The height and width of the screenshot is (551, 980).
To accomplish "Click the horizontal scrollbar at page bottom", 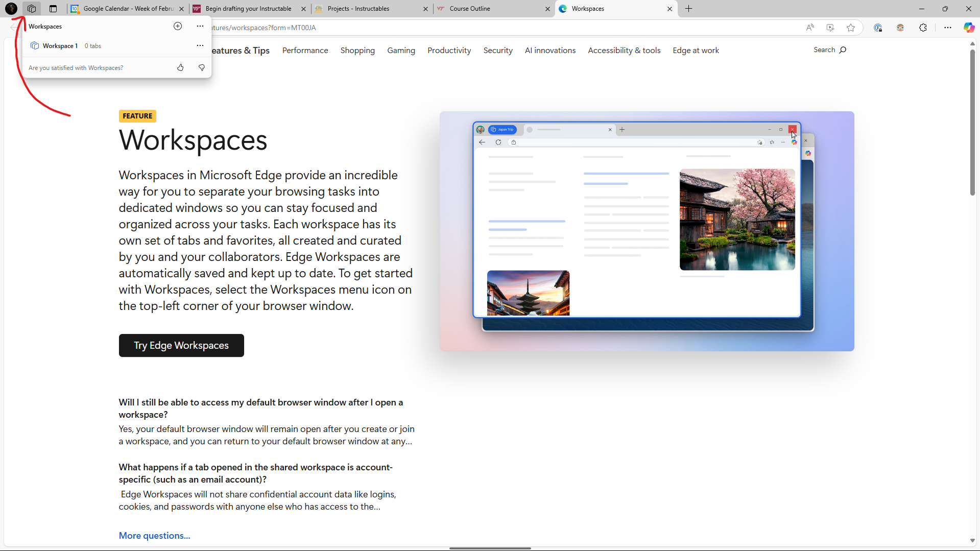I will click(490, 548).
